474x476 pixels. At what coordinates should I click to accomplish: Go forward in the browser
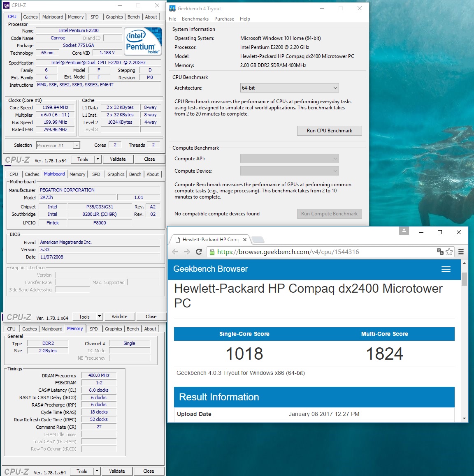(x=187, y=252)
